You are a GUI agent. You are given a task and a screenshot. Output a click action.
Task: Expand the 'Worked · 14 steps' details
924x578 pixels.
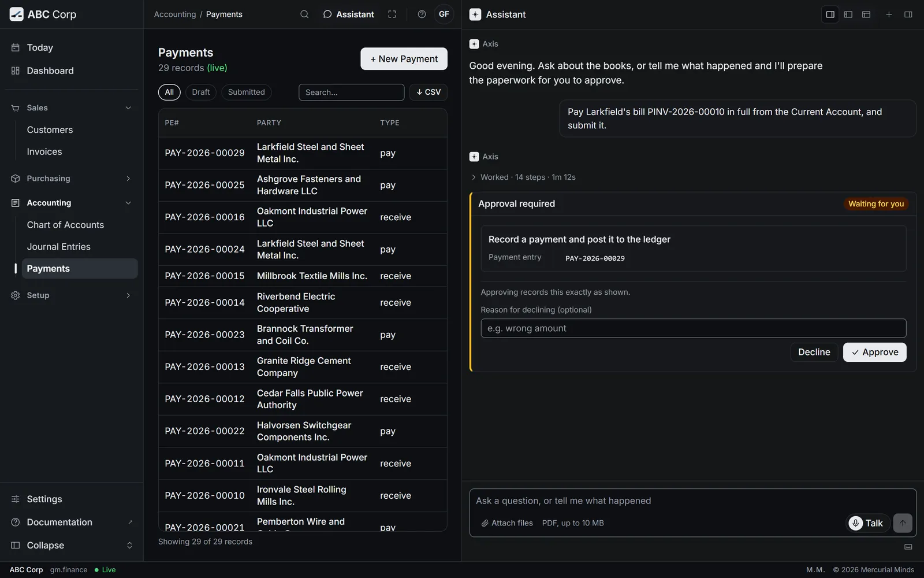[523, 177]
